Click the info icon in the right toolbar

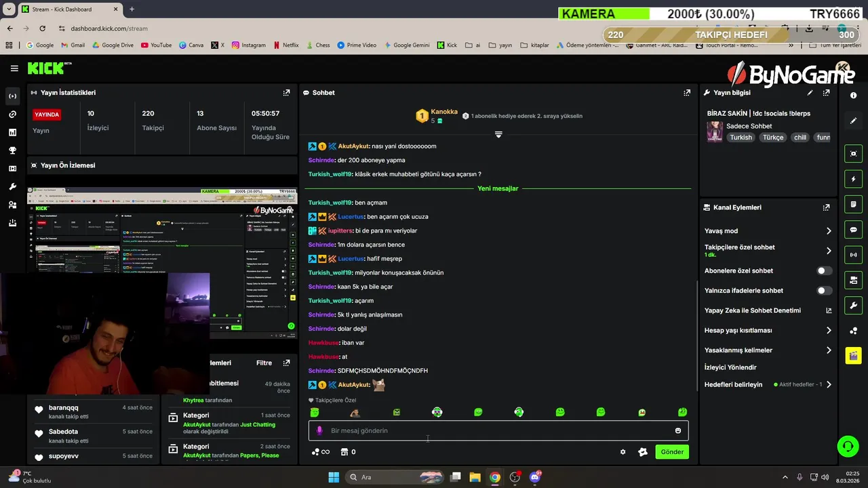[853, 96]
